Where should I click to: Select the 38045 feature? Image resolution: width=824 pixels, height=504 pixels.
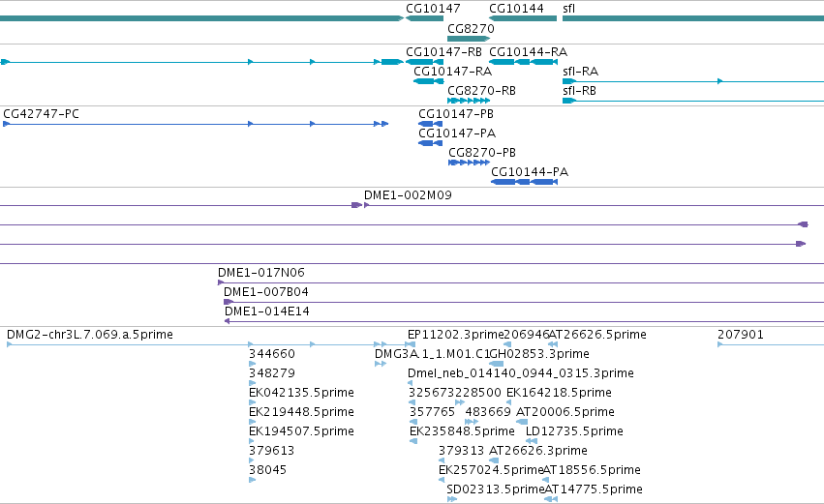(267, 470)
